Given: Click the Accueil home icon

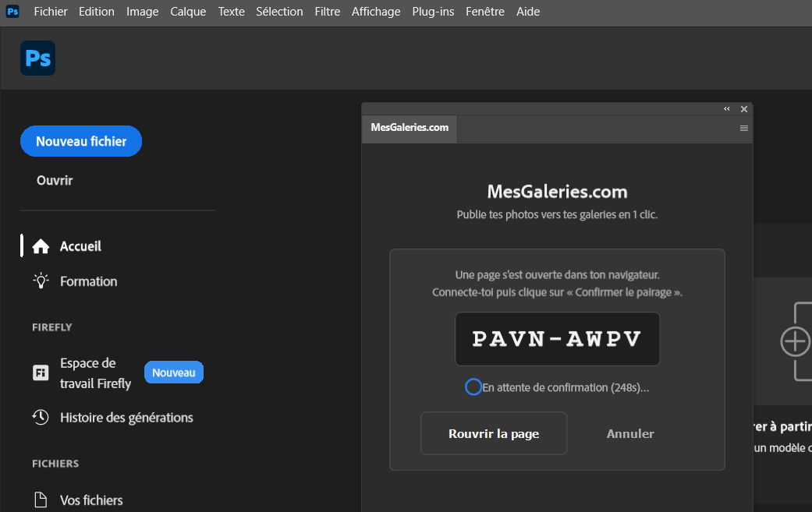Looking at the screenshot, I should click(x=41, y=246).
